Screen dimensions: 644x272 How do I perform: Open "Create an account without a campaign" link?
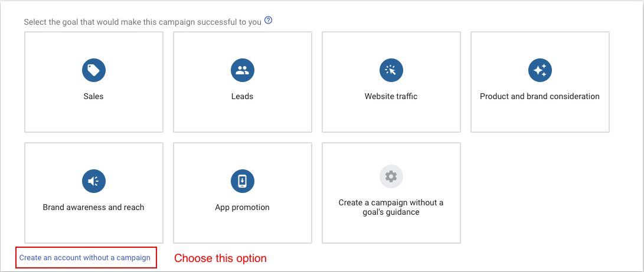[85, 258]
